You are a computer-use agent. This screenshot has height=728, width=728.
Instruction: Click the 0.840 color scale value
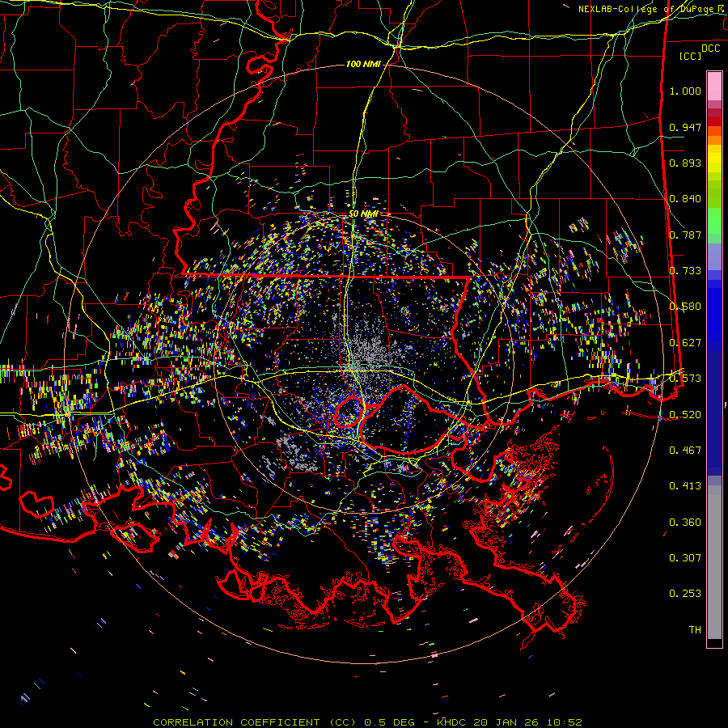point(685,199)
